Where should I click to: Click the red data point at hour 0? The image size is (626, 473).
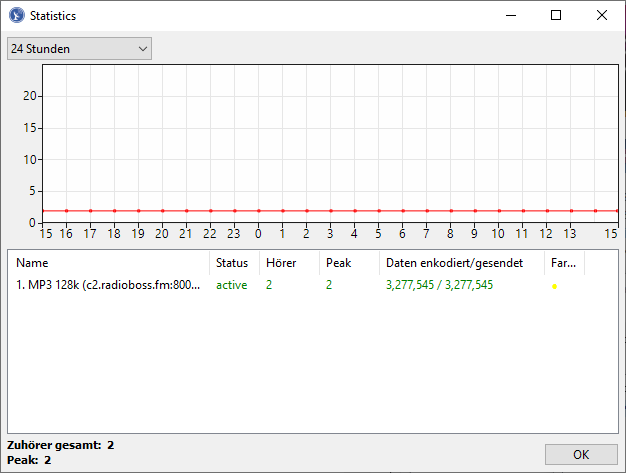[259, 211]
